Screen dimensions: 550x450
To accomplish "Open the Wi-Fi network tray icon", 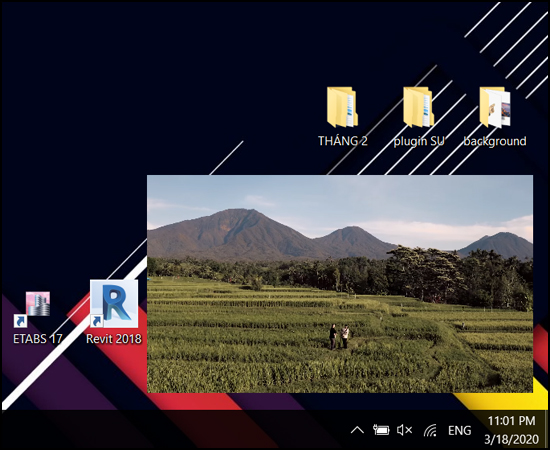I will tap(430, 430).
